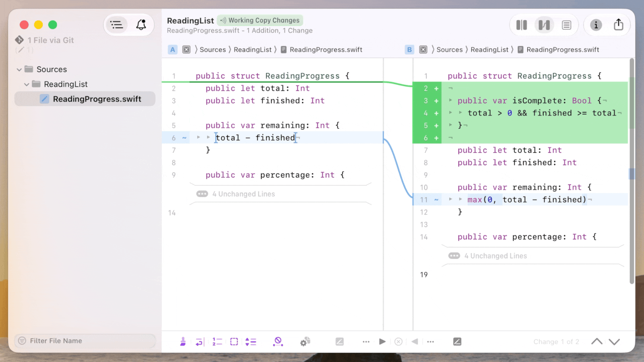
Task: Click the Git icon by 1 File
Action: click(x=19, y=40)
